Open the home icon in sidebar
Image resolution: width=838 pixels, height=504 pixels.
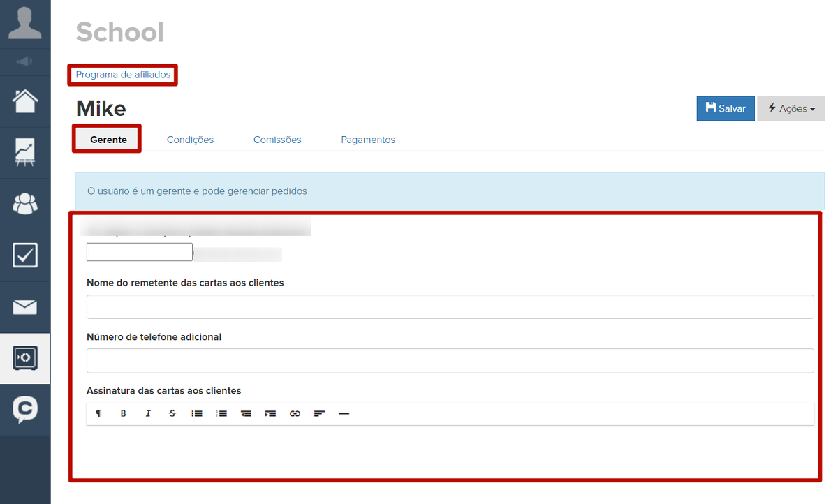tap(25, 101)
